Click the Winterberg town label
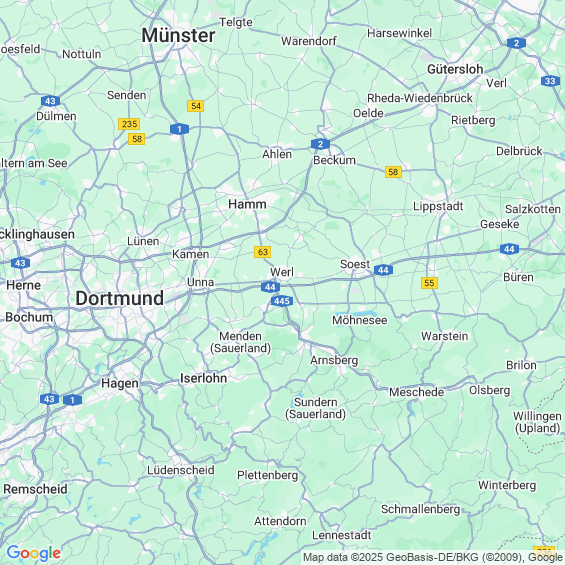The width and height of the screenshot is (565, 565). click(x=507, y=485)
